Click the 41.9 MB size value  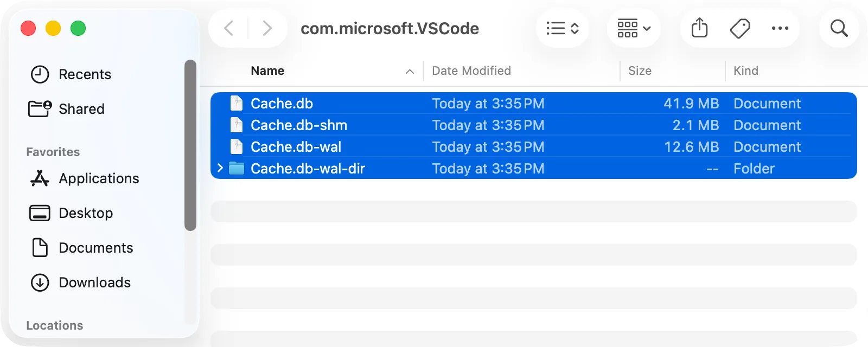tap(691, 104)
